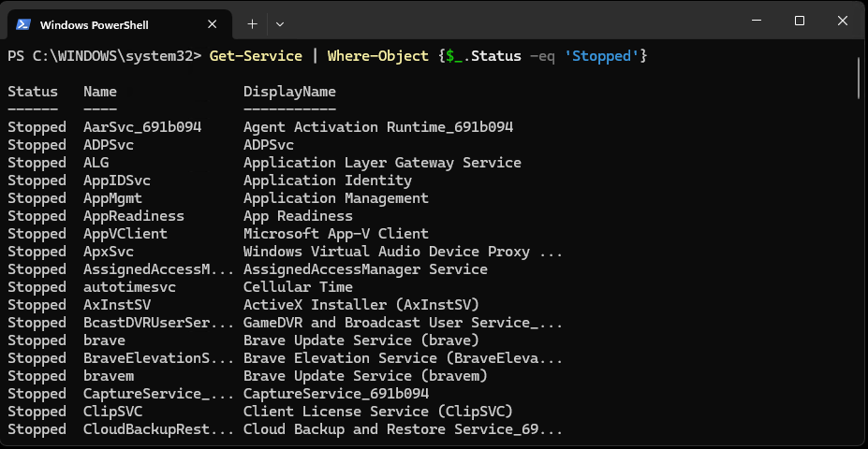Maximize the terminal window
Image resolution: width=868 pixels, height=449 pixels.
pos(800,21)
